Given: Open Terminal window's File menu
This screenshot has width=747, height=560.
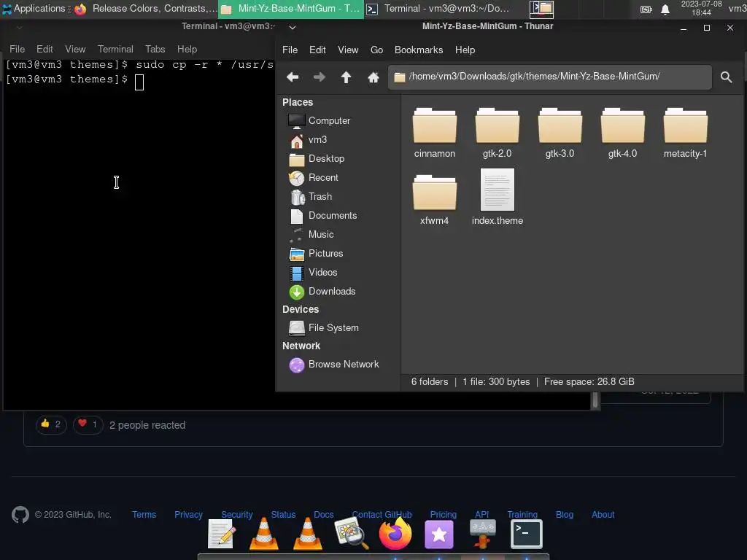Looking at the screenshot, I should [18, 49].
